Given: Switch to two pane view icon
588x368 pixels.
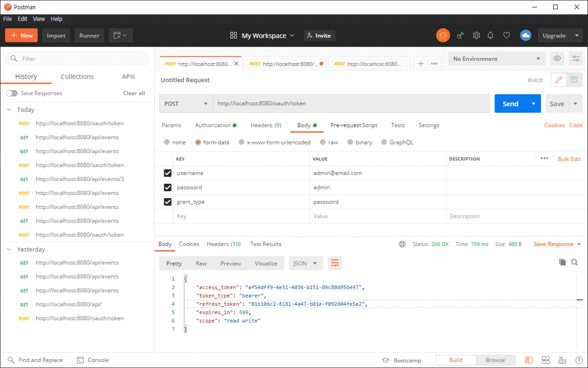Looking at the screenshot, I should pyautogui.click(x=546, y=360).
